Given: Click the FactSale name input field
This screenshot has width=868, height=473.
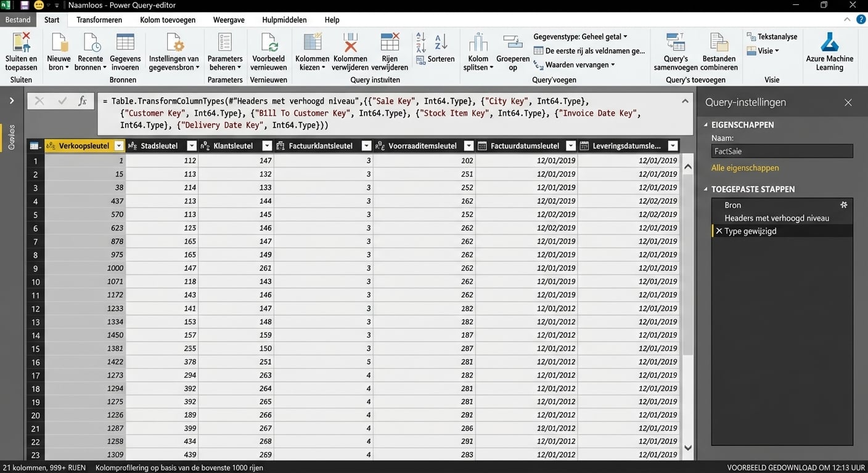Looking at the screenshot, I should (782, 151).
